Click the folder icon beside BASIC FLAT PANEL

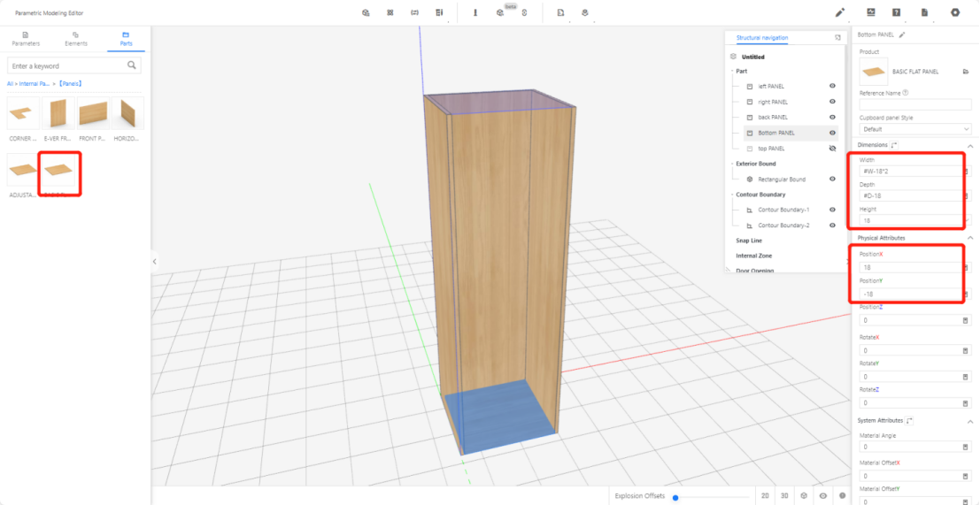coord(966,71)
